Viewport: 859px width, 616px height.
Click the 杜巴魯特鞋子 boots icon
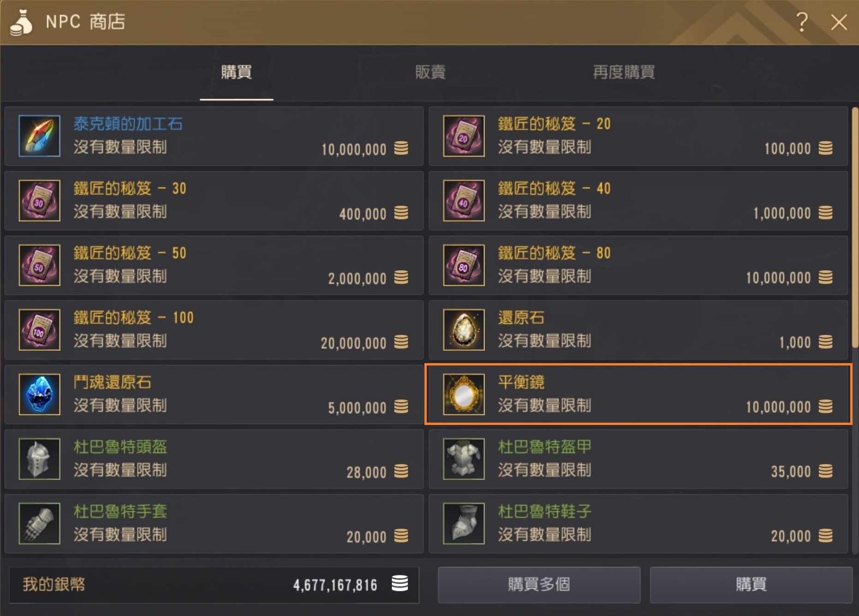[464, 524]
